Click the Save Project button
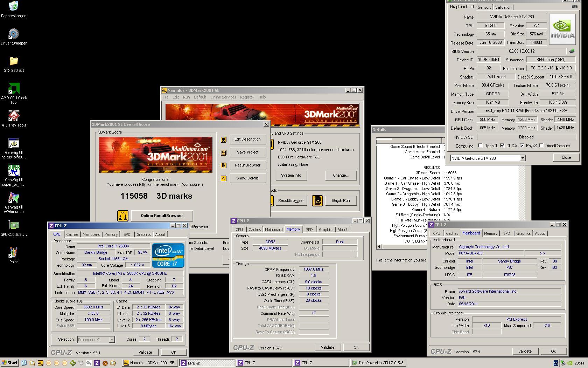The width and height of the screenshot is (588, 368). click(x=247, y=152)
